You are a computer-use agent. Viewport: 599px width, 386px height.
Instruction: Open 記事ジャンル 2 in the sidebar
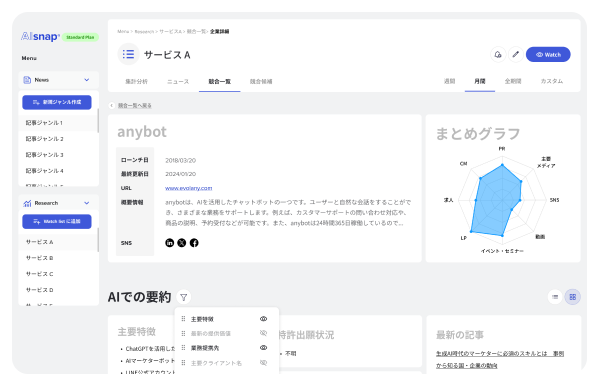point(58,139)
